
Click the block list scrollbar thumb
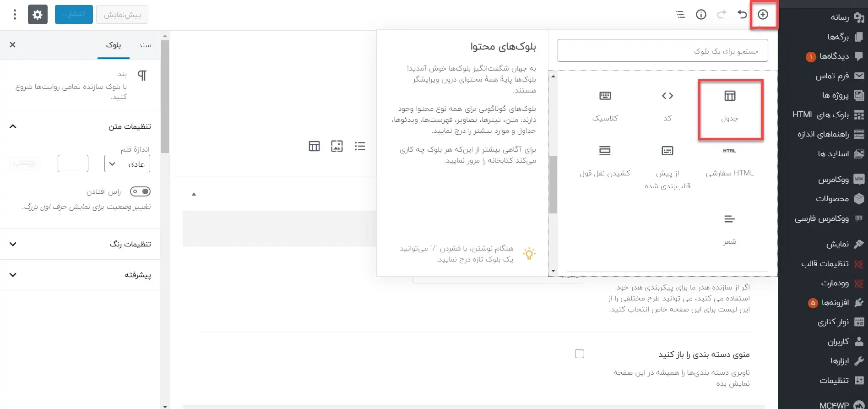[553, 185]
